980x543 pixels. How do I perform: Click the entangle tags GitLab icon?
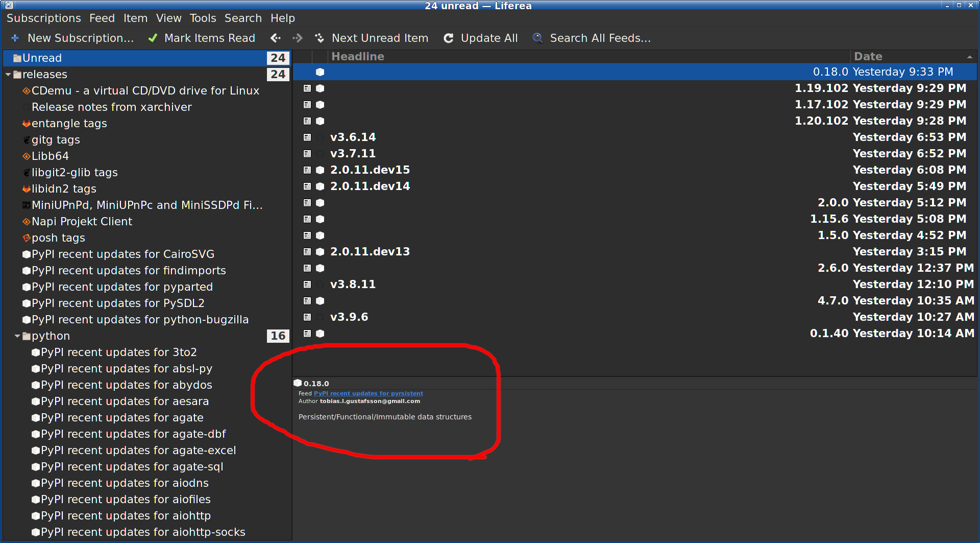pyautogui.click(x=27, y=124)
